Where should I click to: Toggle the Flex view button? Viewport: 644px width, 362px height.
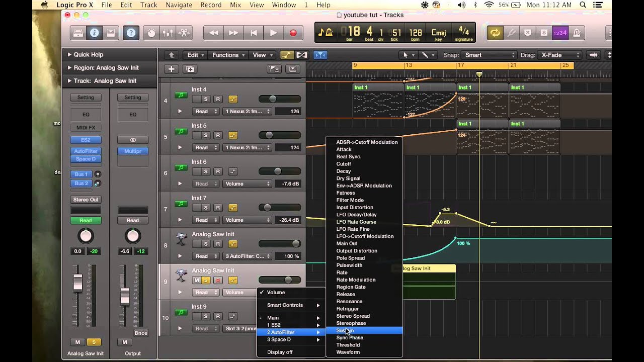coord(301,55)
